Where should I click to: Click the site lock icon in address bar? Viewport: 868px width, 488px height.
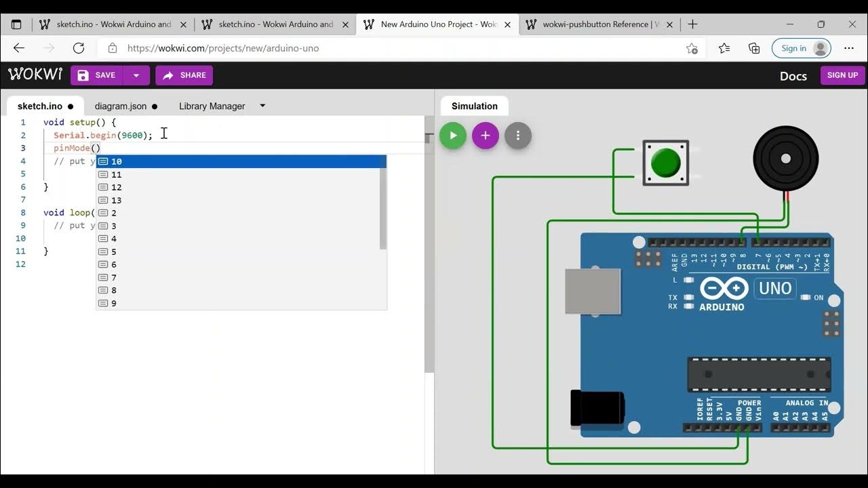(x=113, y=48)
